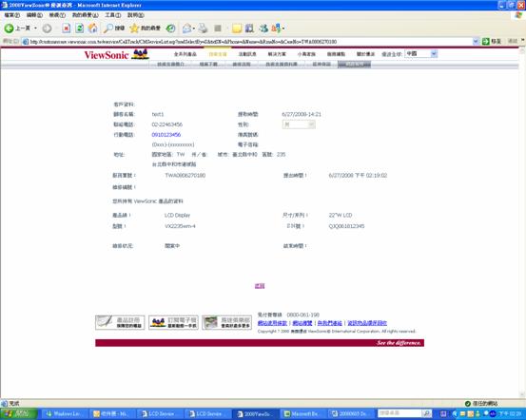Click the 22"W LCD size text
Screen dimensions: 526x420
coord(341,215)
